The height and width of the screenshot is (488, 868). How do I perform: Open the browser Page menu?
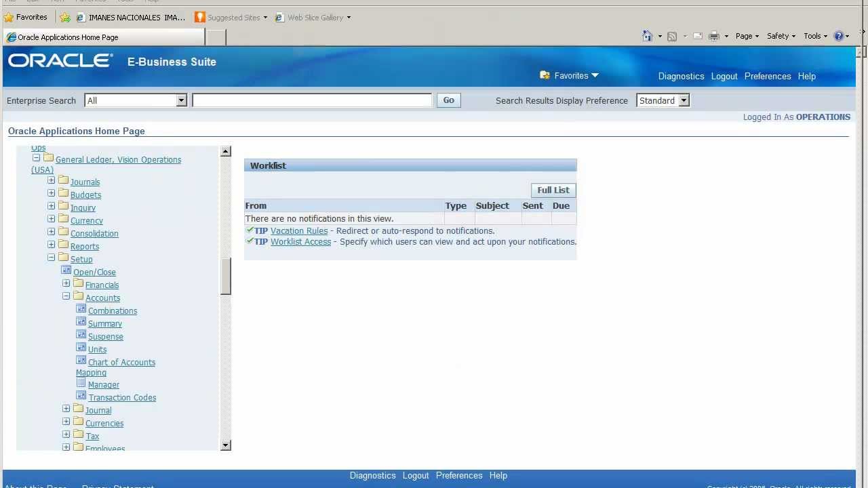click(747, 36)
